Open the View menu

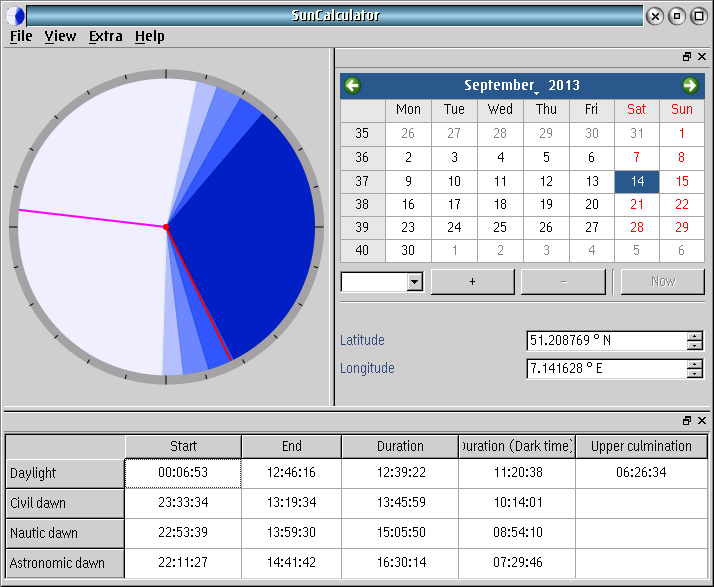point(60,36)
